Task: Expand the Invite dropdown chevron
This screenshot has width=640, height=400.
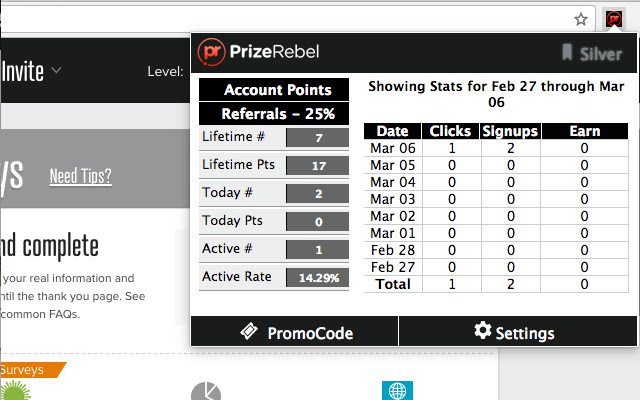Action: (57, 71)
